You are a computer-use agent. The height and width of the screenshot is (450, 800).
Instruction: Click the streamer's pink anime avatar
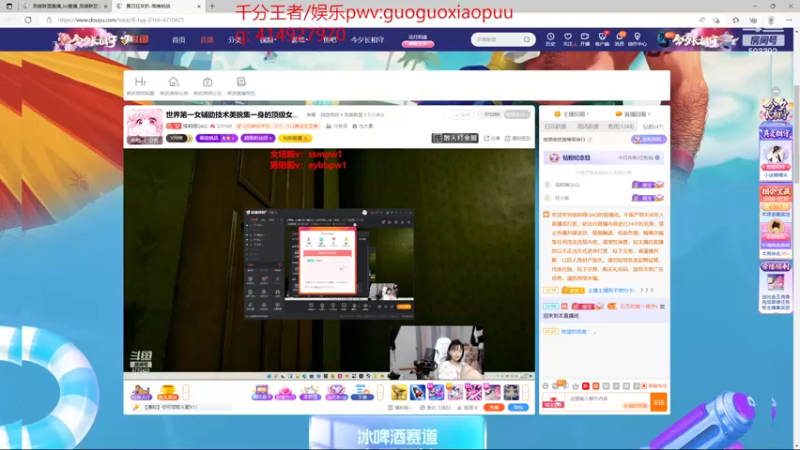144,126
